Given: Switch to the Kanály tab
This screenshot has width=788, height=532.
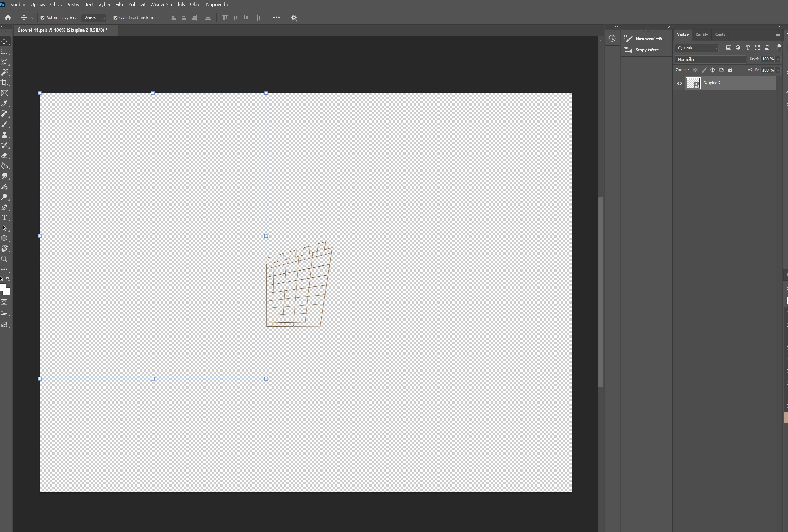Looking at the screenshot, I should tap(702, 34).
